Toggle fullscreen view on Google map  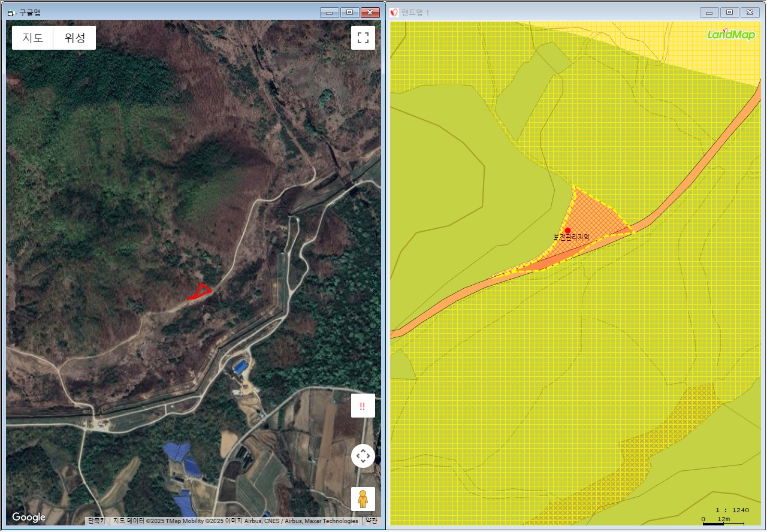pyautogui.click(x=363, y=38)
